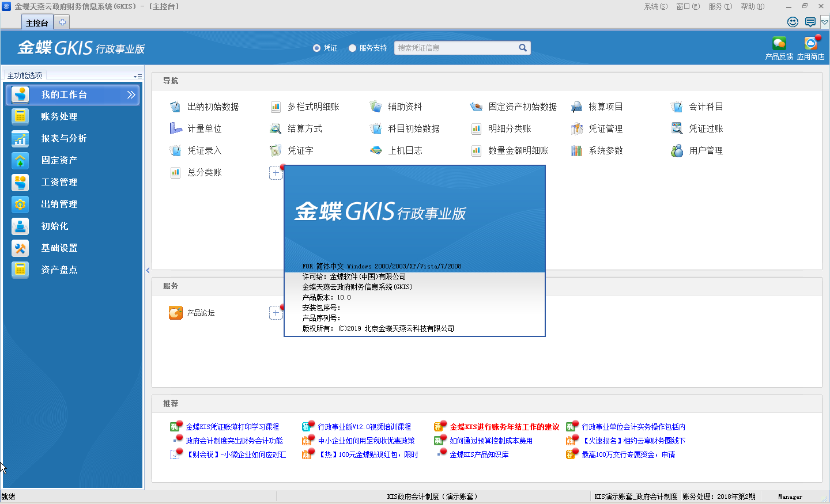Expand 我的工作台 double chevron
830x504 pixels.
point(131,94)
